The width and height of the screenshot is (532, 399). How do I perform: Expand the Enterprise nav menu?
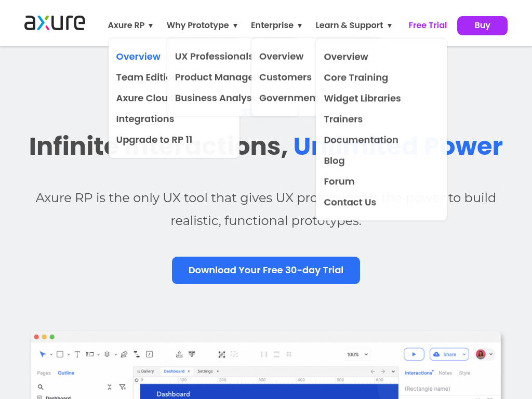[x=276, y=25]
